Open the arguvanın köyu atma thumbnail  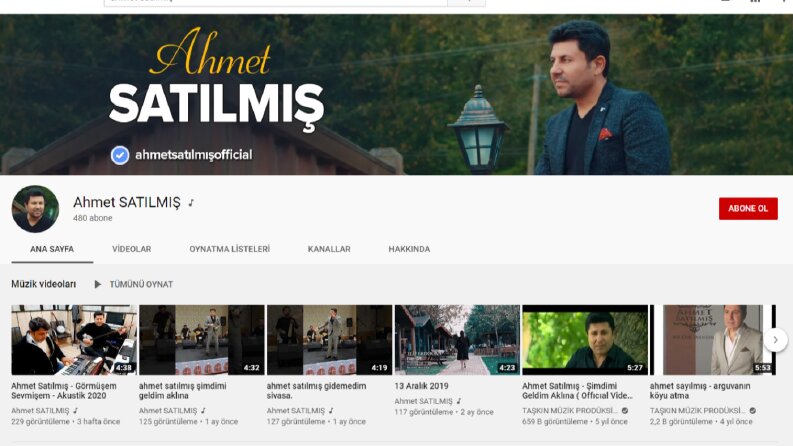click(713, 340)
